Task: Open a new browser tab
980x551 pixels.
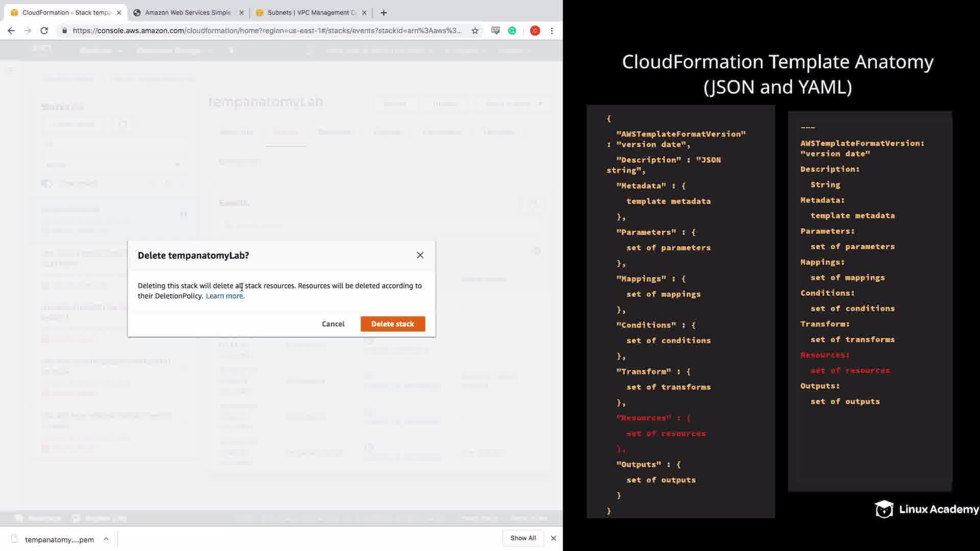Action: tap(384, 13)
